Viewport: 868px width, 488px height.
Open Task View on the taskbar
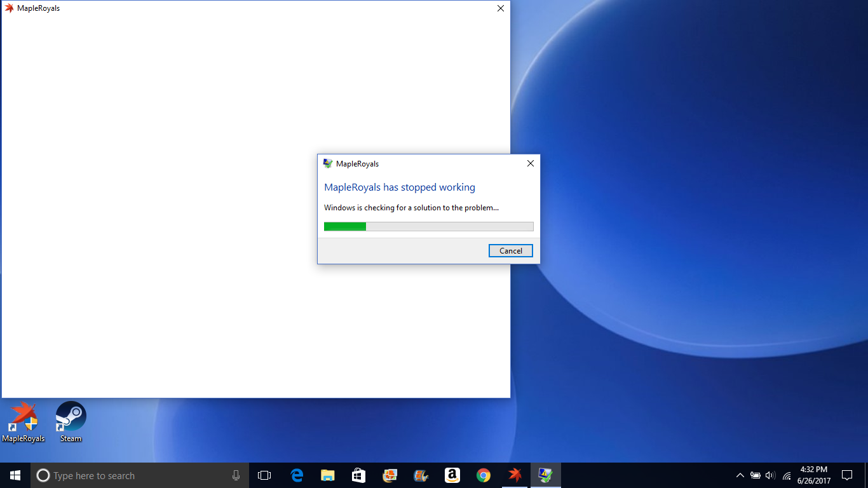pos(264,475)
